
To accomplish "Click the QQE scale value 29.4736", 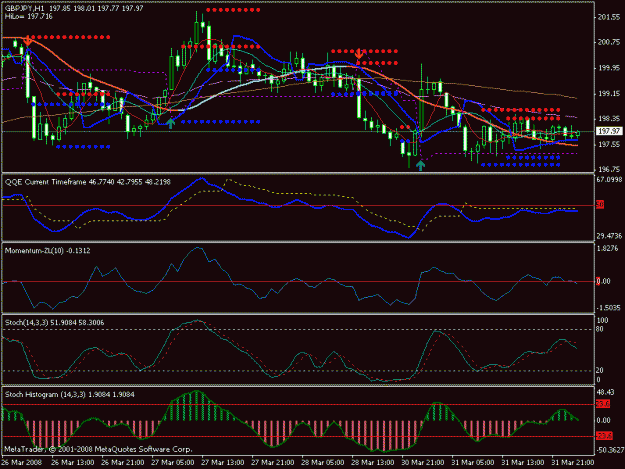I will tap(609, 236).
